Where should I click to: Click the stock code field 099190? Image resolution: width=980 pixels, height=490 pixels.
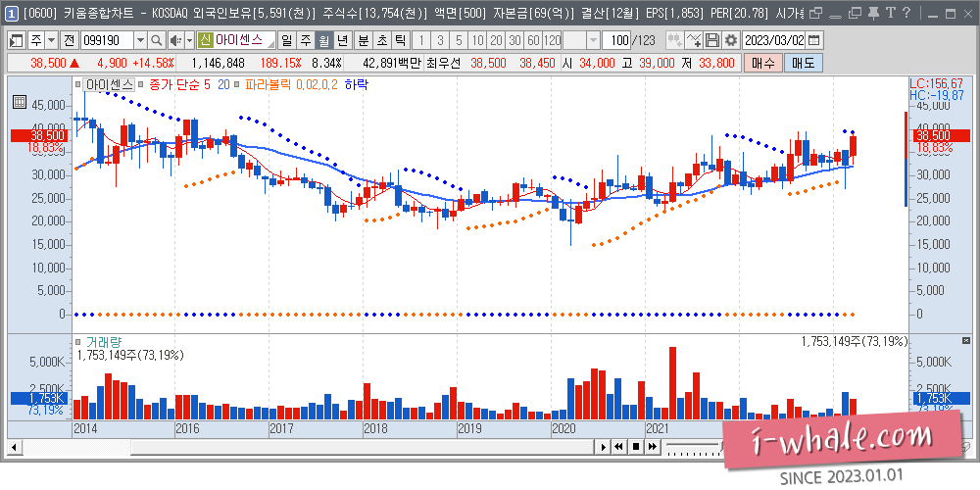pos(106,40)
